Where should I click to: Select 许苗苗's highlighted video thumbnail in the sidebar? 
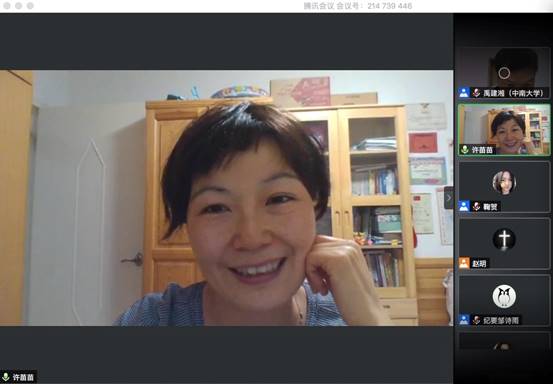[504, 130]
